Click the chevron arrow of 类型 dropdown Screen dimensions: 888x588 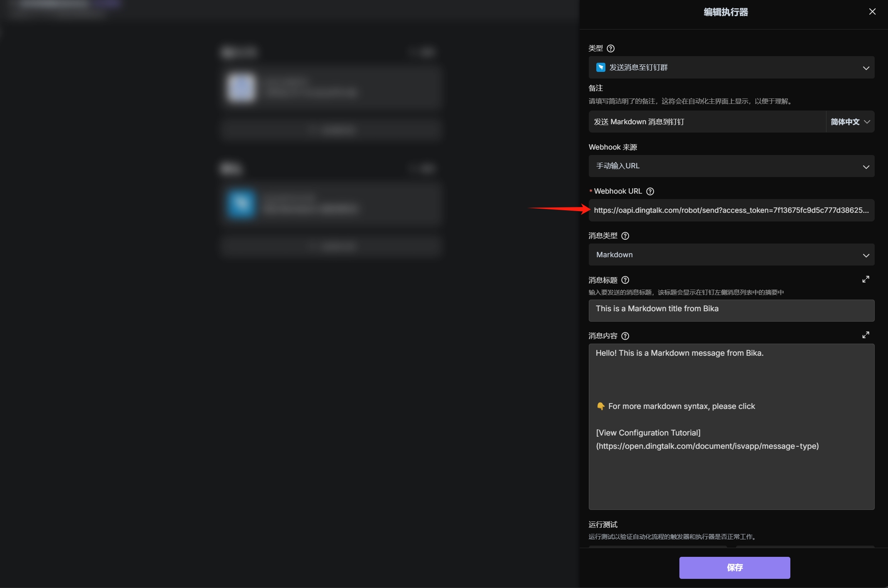click(866, 68)
